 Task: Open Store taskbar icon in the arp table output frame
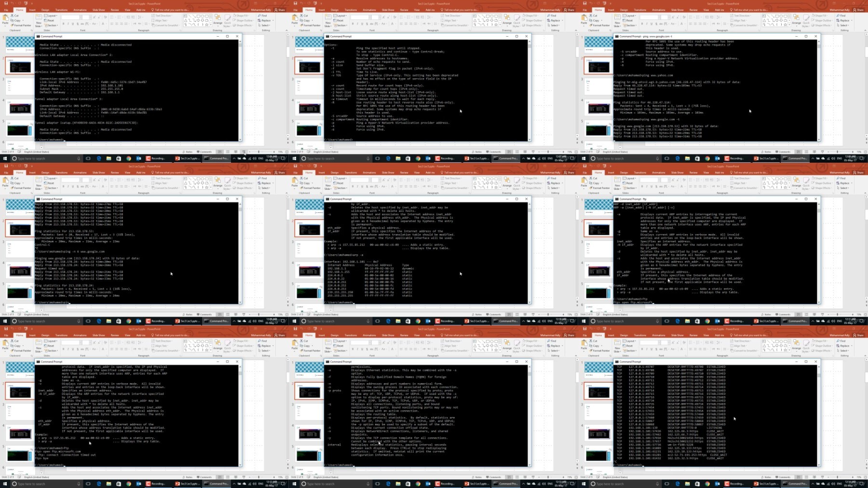[x=408, y=321]
